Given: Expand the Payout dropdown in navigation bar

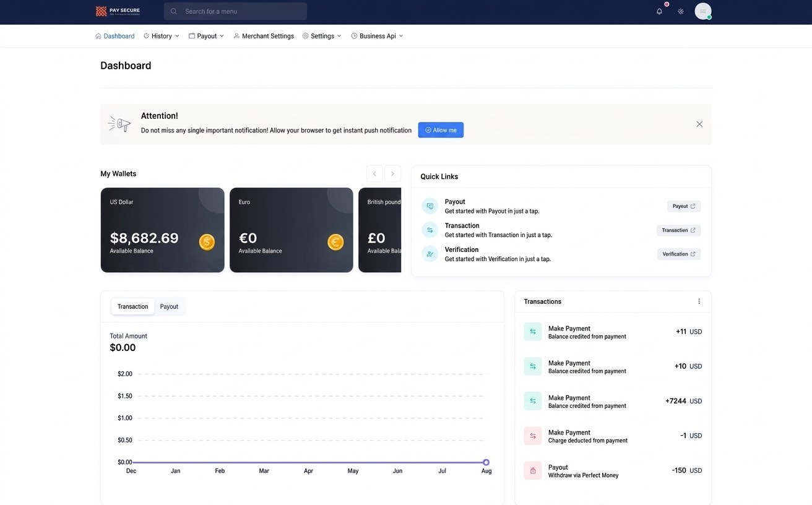Looking at the screenshot, I should point(207,36).
